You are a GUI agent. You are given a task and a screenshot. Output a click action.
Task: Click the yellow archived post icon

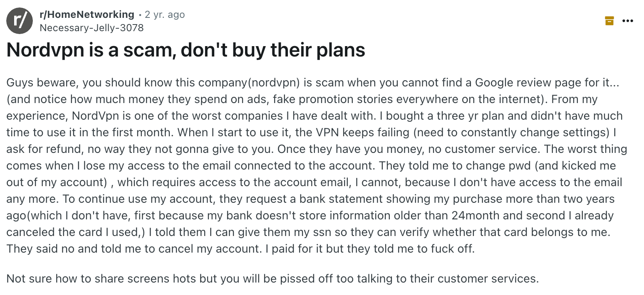pos(609,20)
